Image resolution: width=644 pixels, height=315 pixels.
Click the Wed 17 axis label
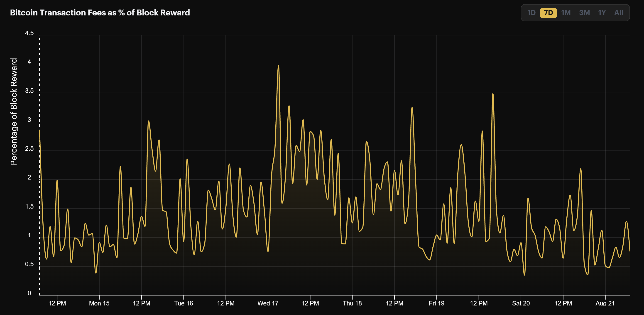(267, 303)
